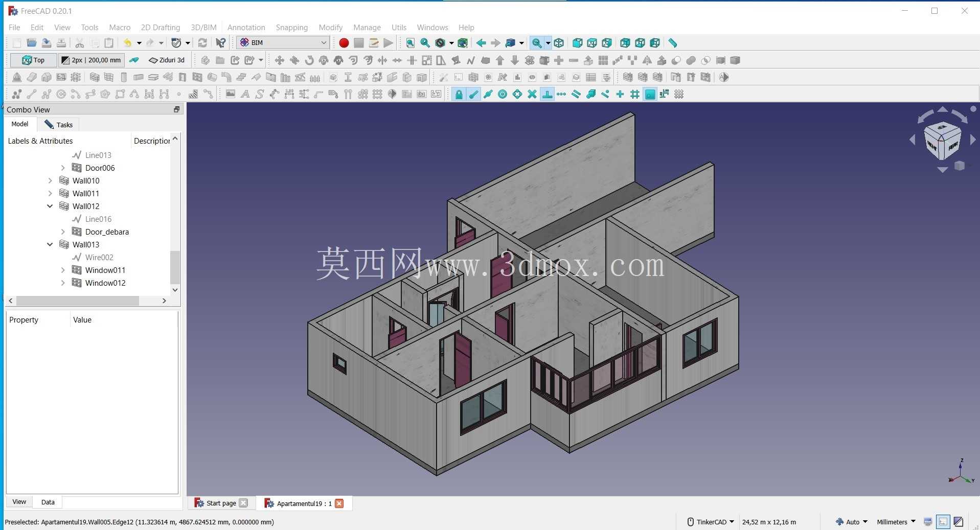Screen dimensions: 980x530
Task: Switch to isometric view icon
Action: pyautogui.click(x=559, y=43)
